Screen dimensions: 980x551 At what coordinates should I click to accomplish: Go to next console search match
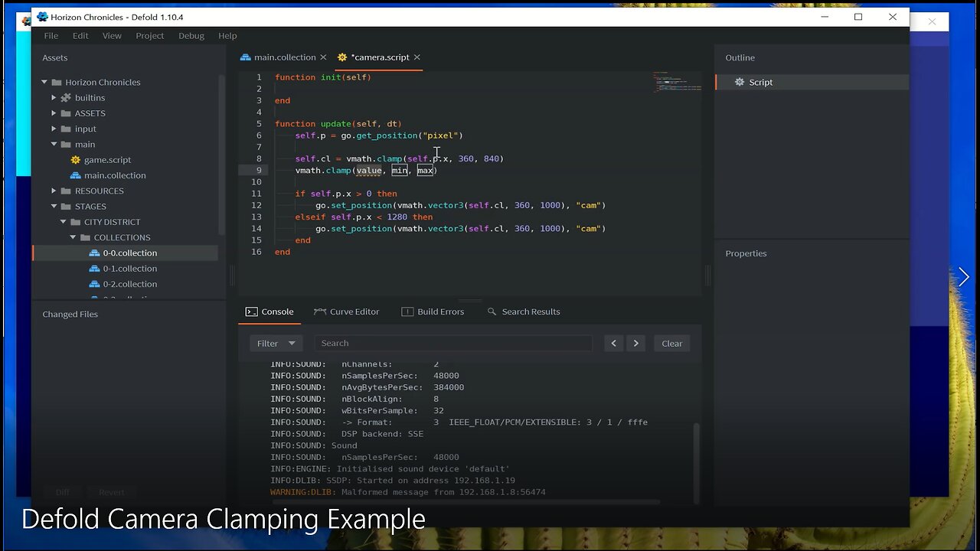tap(635, 344)
